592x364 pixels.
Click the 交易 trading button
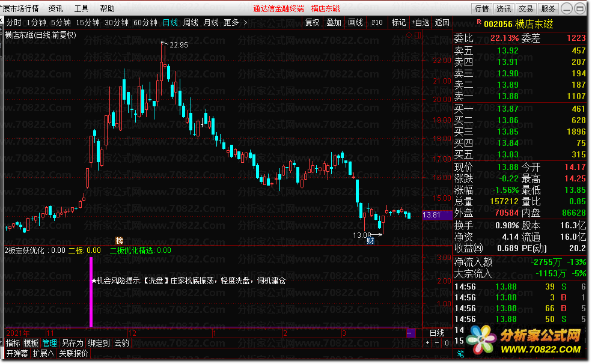(x=526, y=8)
